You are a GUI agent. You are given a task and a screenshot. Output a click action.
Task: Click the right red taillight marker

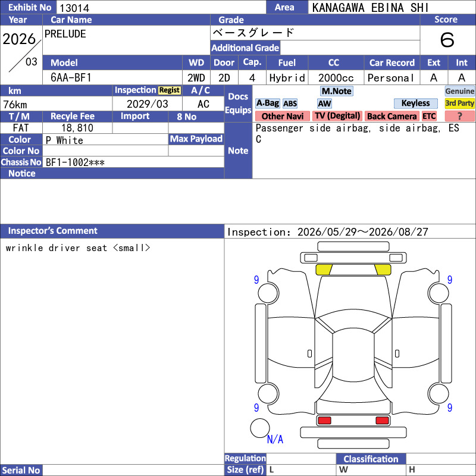point(382,420)
